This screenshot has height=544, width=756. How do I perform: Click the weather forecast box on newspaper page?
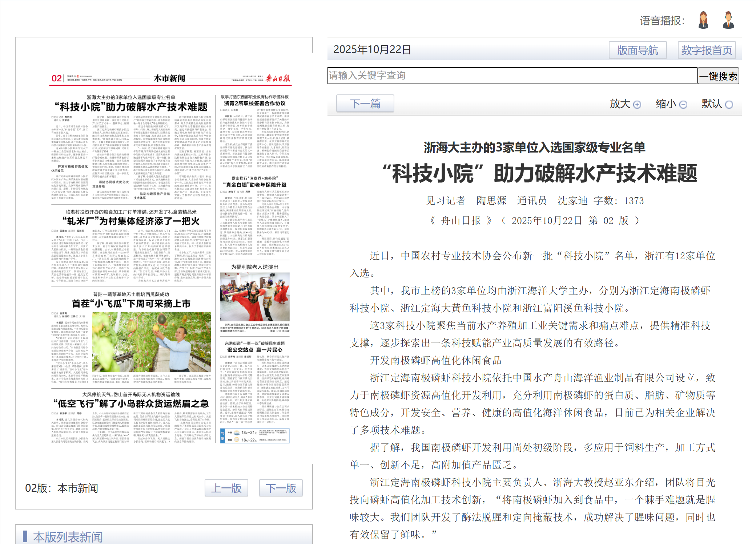(254, 436)
